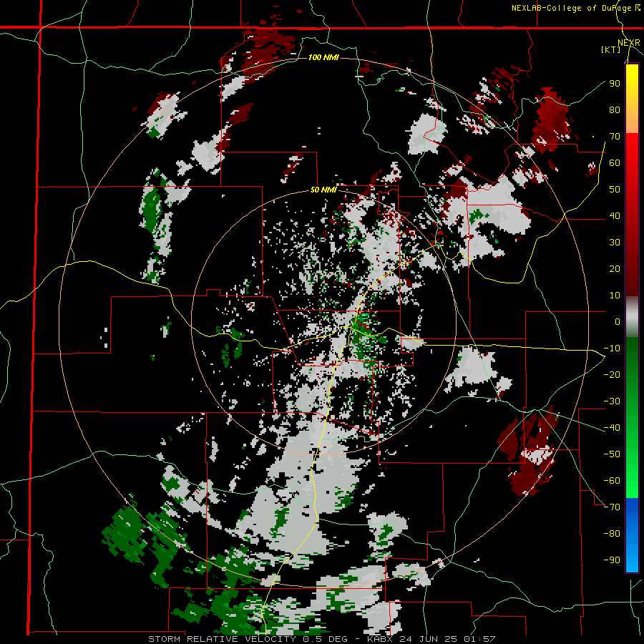Screen dimensions: 644x644
Task: Click the Storm Relative Velocity caption at bottom
Action: tap(321, 639)
